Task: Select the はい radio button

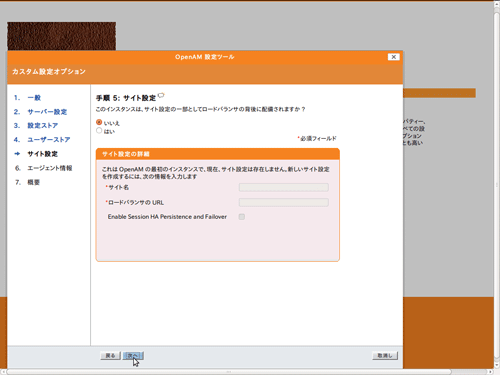Action: tap(99, 131)
